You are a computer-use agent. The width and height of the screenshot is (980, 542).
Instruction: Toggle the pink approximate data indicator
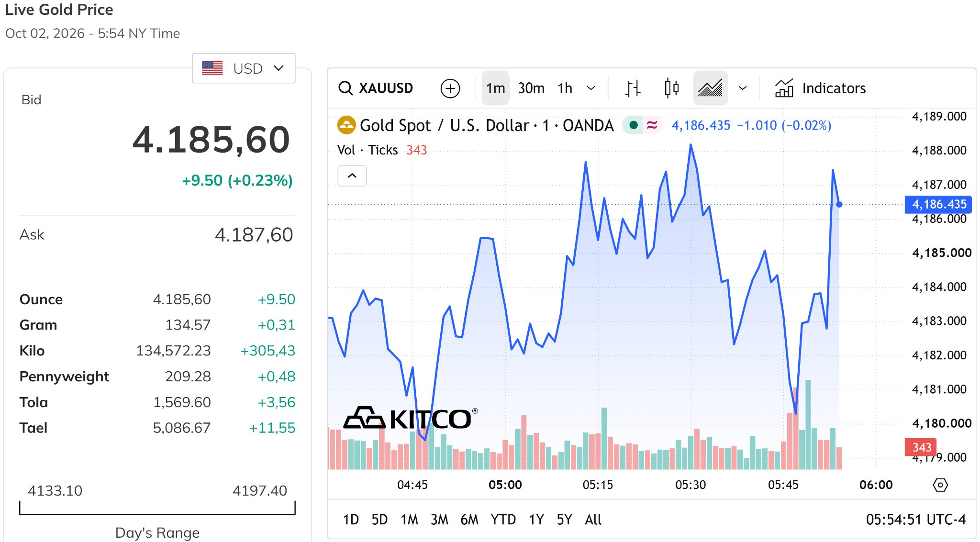652,125
